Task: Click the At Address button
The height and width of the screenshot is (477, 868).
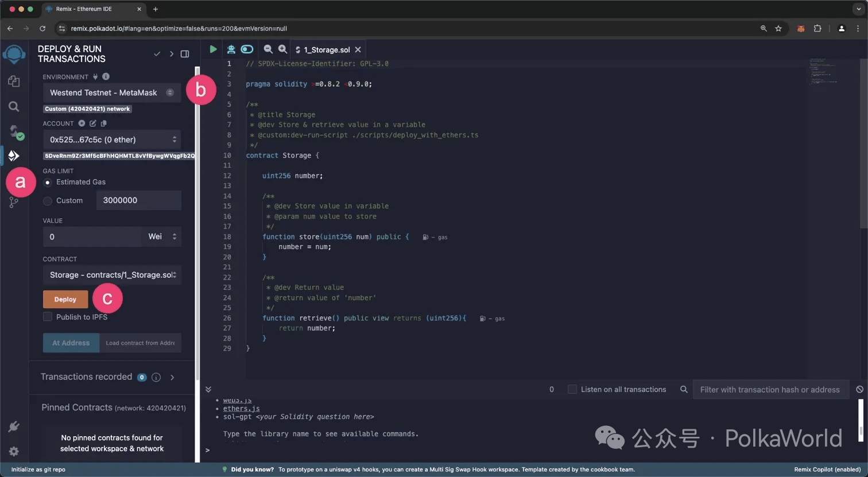Action: (71, 343)
